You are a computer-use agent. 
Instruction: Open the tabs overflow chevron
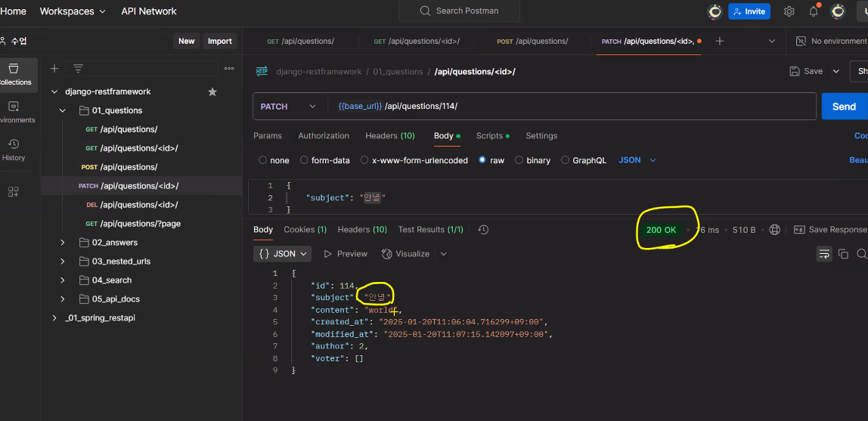click(772, 41)
